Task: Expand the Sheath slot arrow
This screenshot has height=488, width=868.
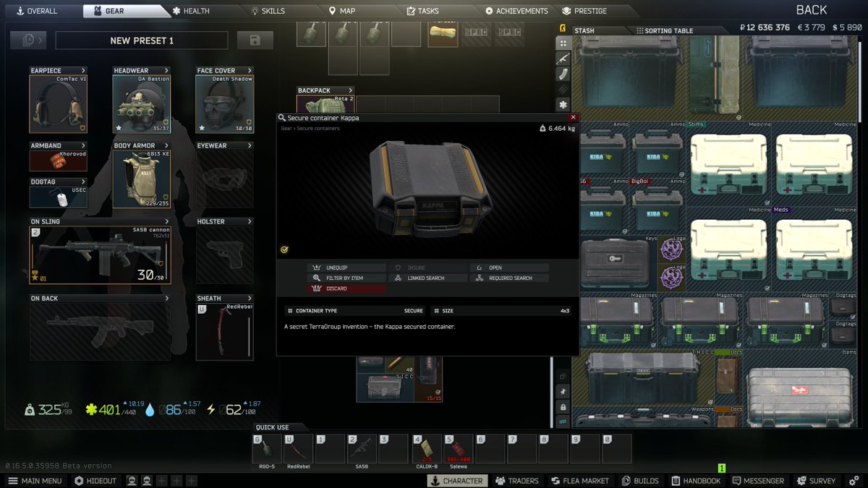Action: click(250, 299)
